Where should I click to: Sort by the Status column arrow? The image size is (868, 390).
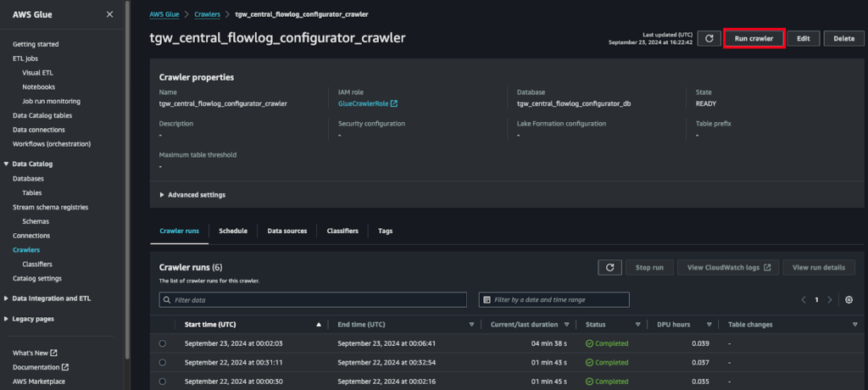(637, 325)
